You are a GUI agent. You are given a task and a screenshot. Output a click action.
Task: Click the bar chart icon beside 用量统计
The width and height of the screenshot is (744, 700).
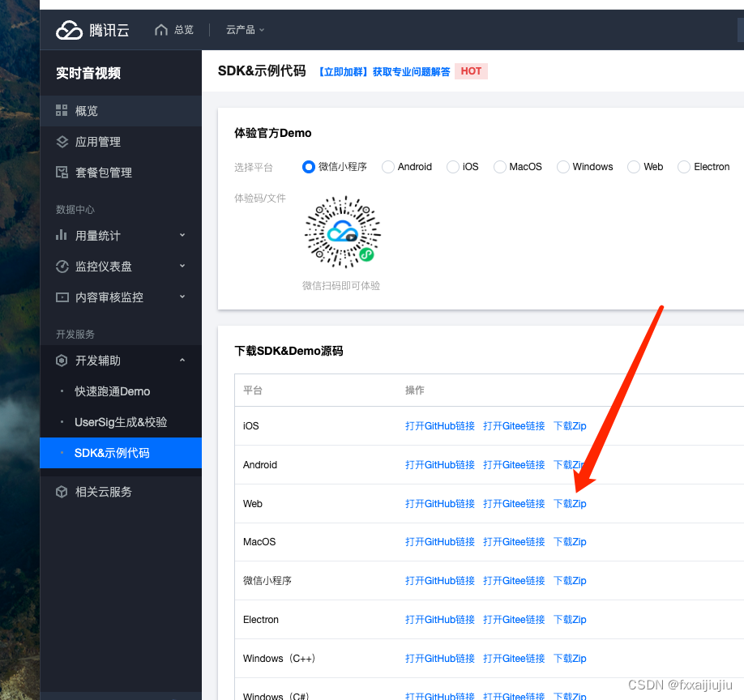[62, 235]
